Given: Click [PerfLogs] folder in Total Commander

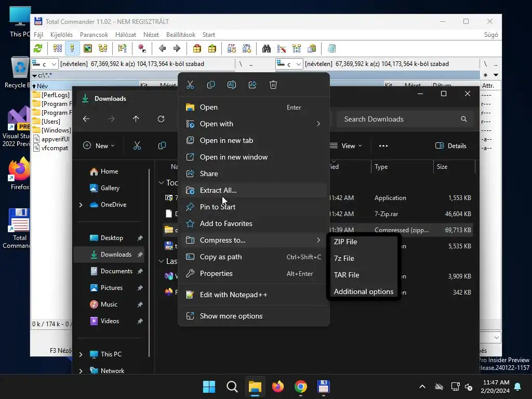Looking at the screenshot, I should pos(51,96).
